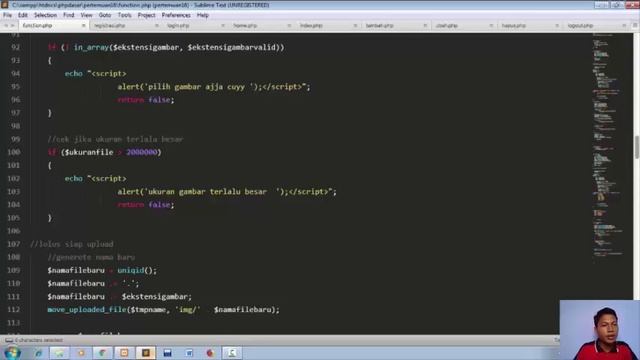Click 'return false;' on line 96

[x=146, y=100]
